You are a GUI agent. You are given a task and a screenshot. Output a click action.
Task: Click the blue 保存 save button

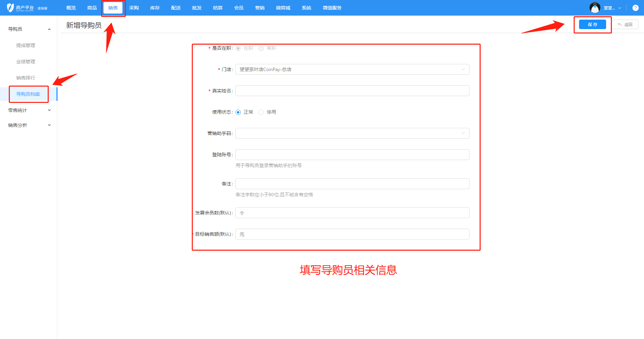[592, 24]
